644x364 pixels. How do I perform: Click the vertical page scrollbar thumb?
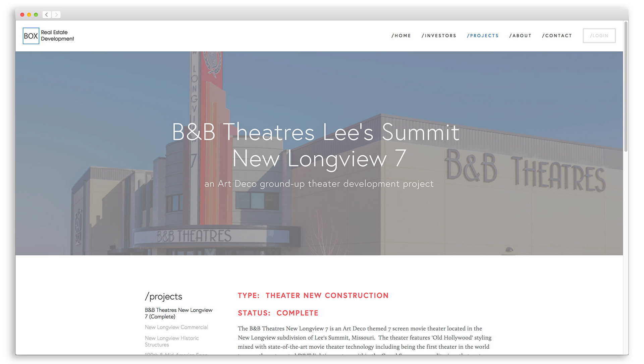click(x=626, y=87)
